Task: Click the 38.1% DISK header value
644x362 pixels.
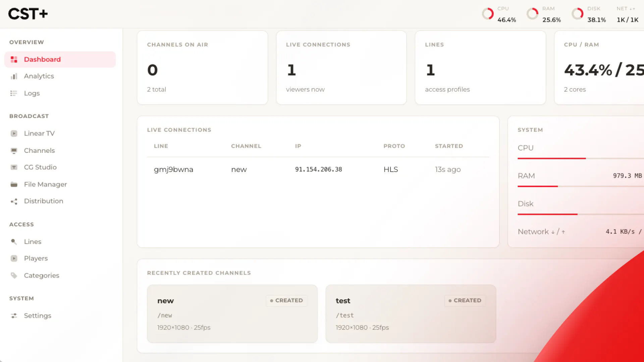Action: tap(596, 20)
